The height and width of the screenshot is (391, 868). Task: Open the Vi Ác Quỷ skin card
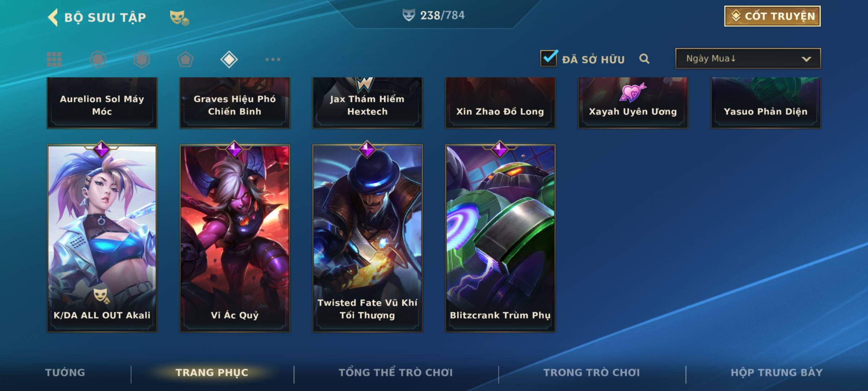click(235, 238)
